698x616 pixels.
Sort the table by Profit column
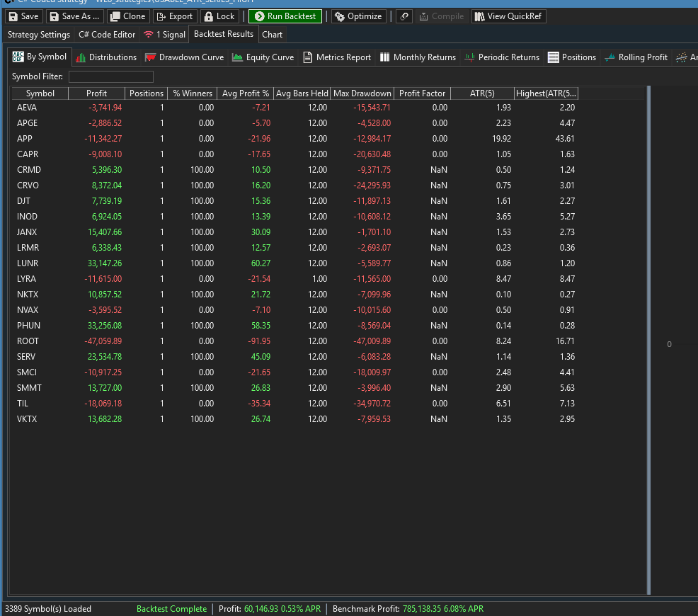click(96, 93)
